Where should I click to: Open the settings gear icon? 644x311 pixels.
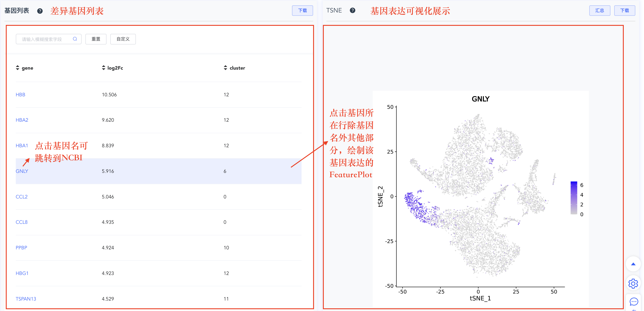click(x=633, y=284)
